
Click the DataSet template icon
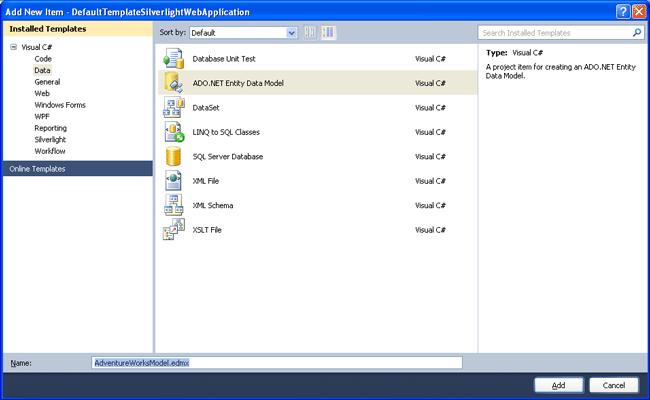click(x=174, y=107)
